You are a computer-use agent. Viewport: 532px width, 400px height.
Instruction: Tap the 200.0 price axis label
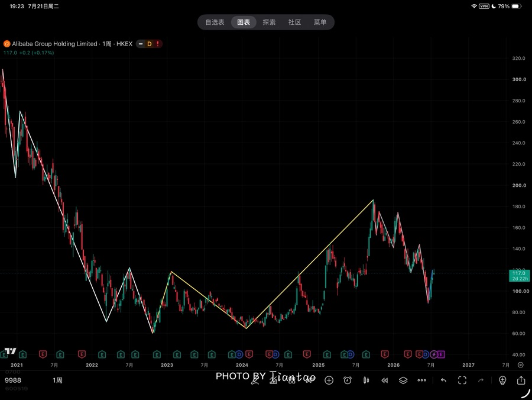pyautogui.click(x=519, y=185)
